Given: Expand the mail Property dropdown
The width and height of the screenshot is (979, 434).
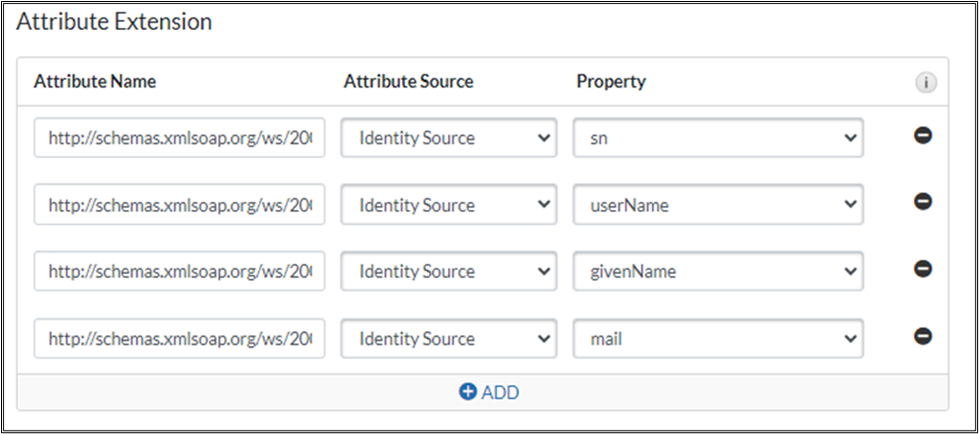Looking at the screenshot, I should (x=718, y=339).
